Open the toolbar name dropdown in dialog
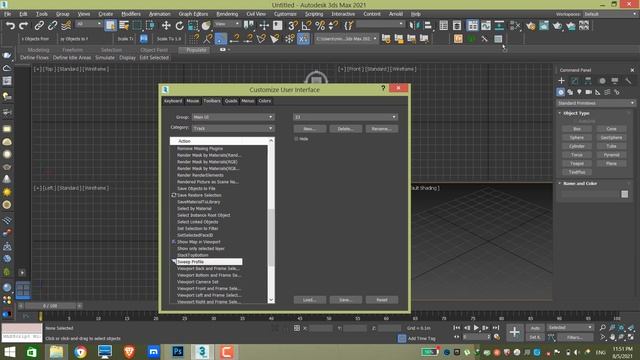The height and width of the screenshot is (360, 640). [345, 117]
